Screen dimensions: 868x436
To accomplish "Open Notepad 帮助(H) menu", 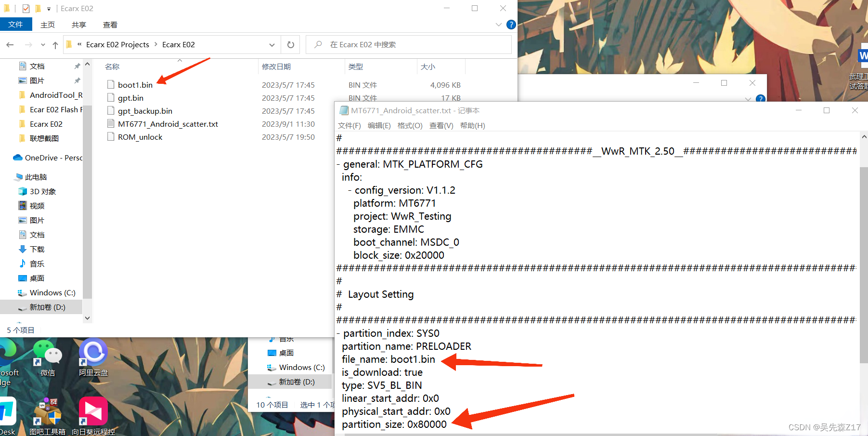I will (x=473, y=126).
